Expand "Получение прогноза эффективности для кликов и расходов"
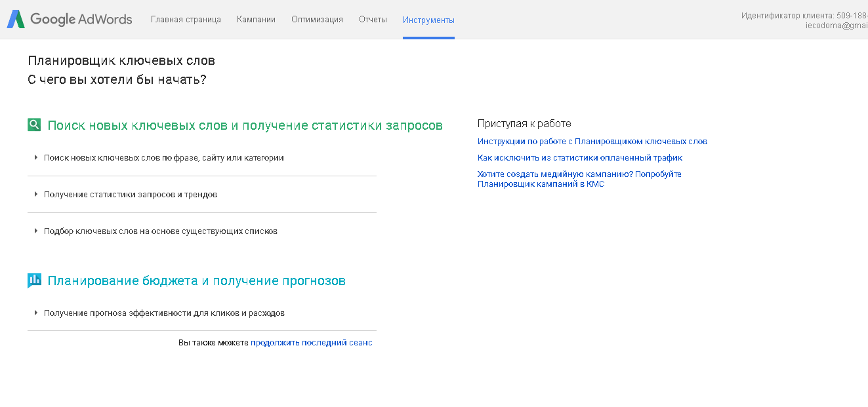868x407 pixels. coord(165,313)
